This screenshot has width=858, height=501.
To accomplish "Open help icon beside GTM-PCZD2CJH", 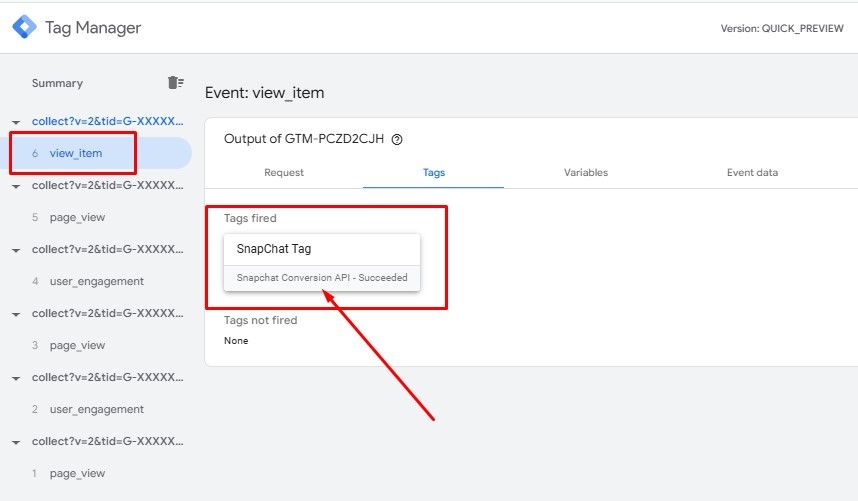I will (x=397, y=140).
